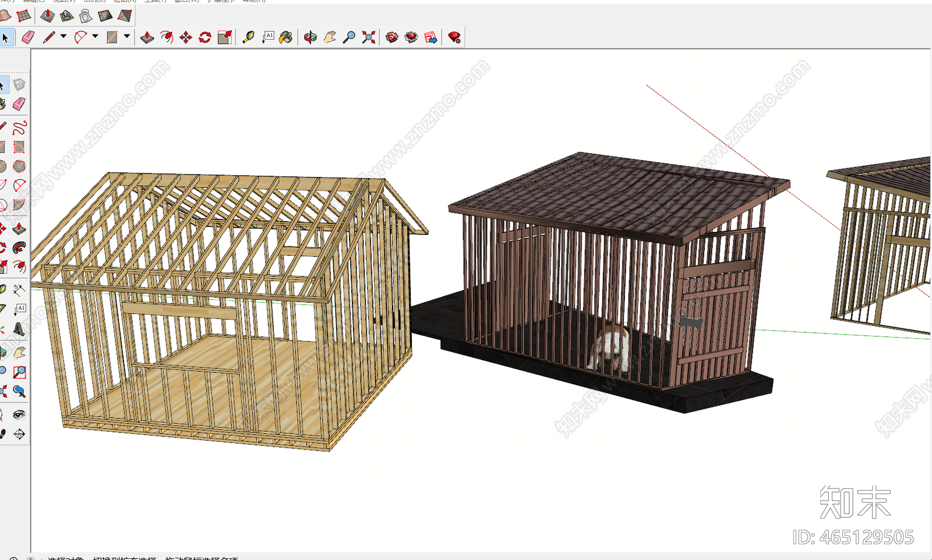932x560 pixels.
Task: Choose the Line pencil tool in the top toolbar
Action: 48,38
